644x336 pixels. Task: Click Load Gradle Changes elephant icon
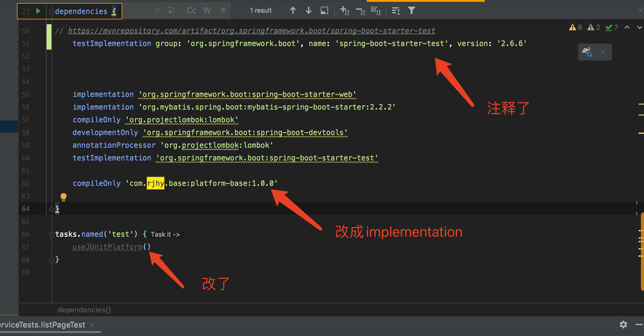pos(587,52)
